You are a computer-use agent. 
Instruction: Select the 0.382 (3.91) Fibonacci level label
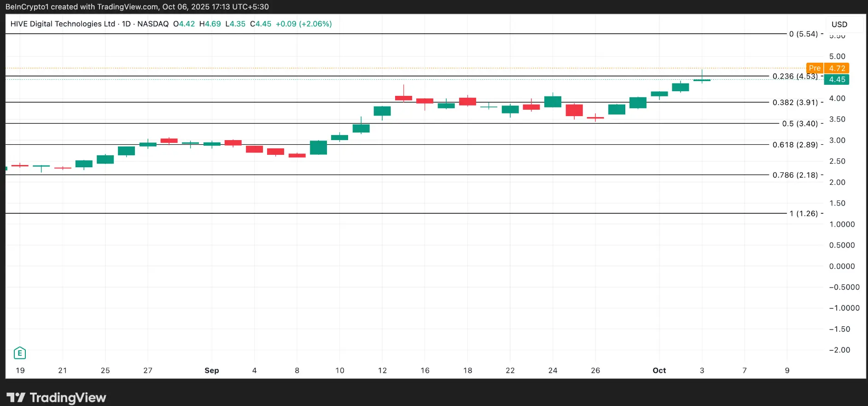795,102
